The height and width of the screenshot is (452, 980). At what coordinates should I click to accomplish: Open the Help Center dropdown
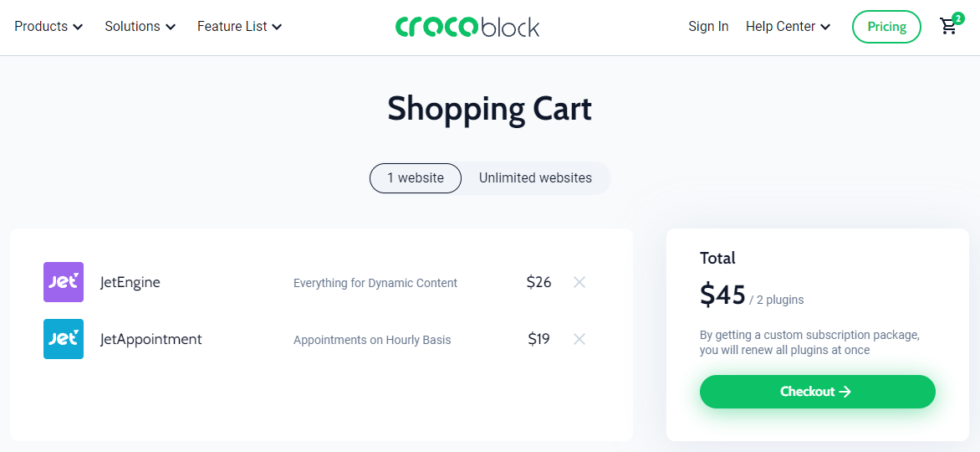[x=789, y=26]
